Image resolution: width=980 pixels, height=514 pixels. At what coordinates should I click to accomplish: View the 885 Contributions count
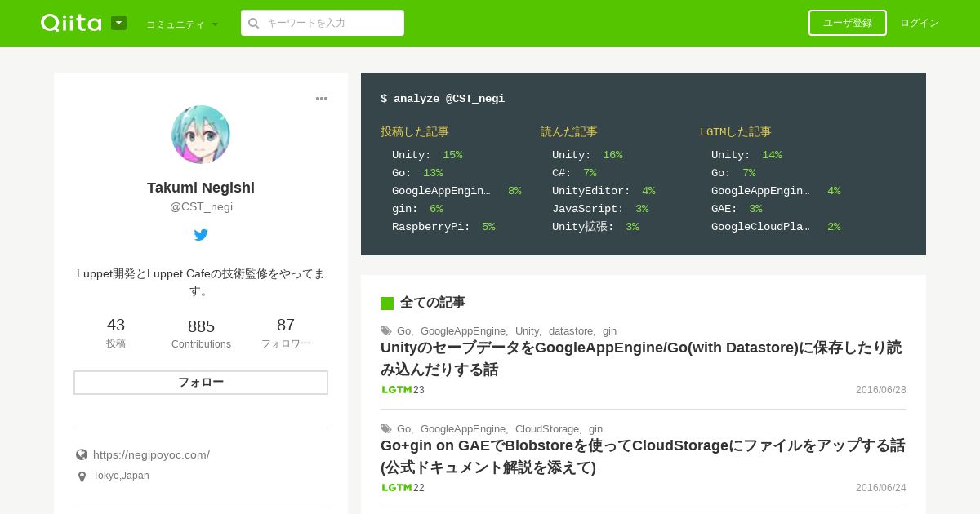click(201, 334)
